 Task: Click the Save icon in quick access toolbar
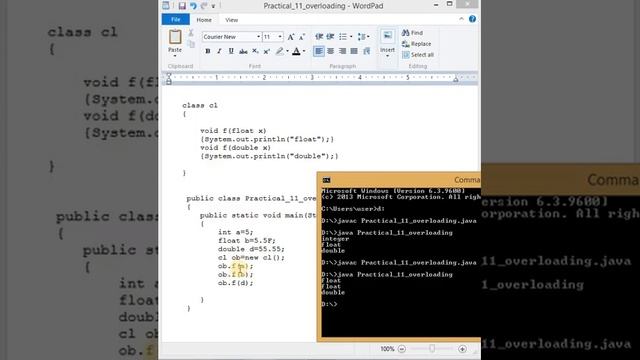tap(182, 6)
